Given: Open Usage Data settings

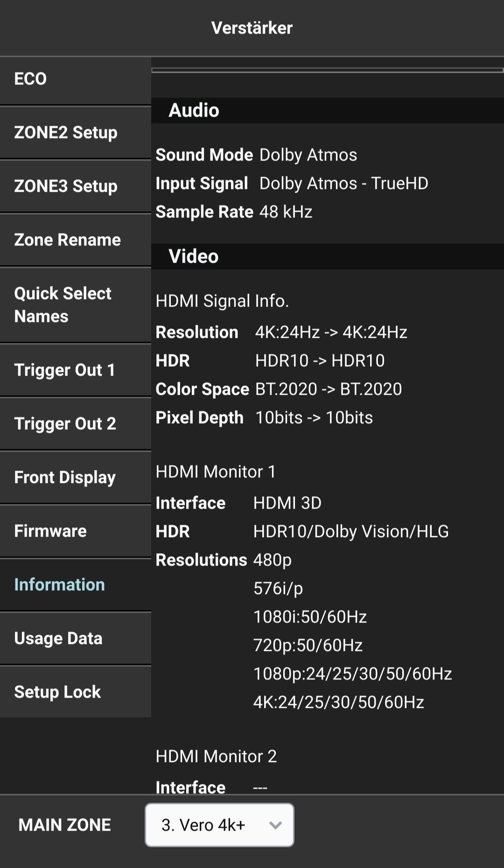Looking at the screenshot, I should (x=75, y=639).
